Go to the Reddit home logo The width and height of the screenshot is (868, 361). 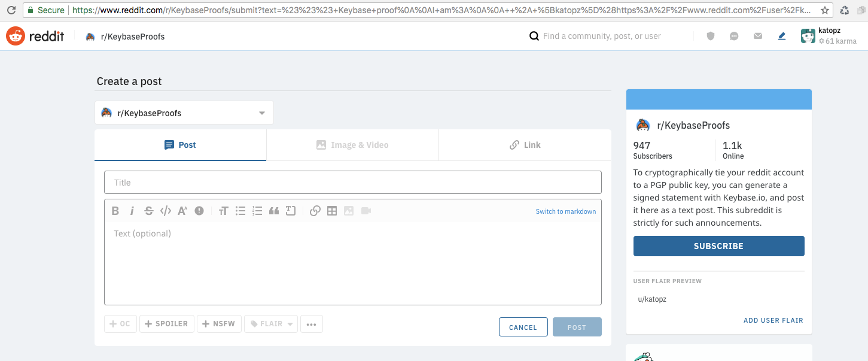tap(35, 36)
